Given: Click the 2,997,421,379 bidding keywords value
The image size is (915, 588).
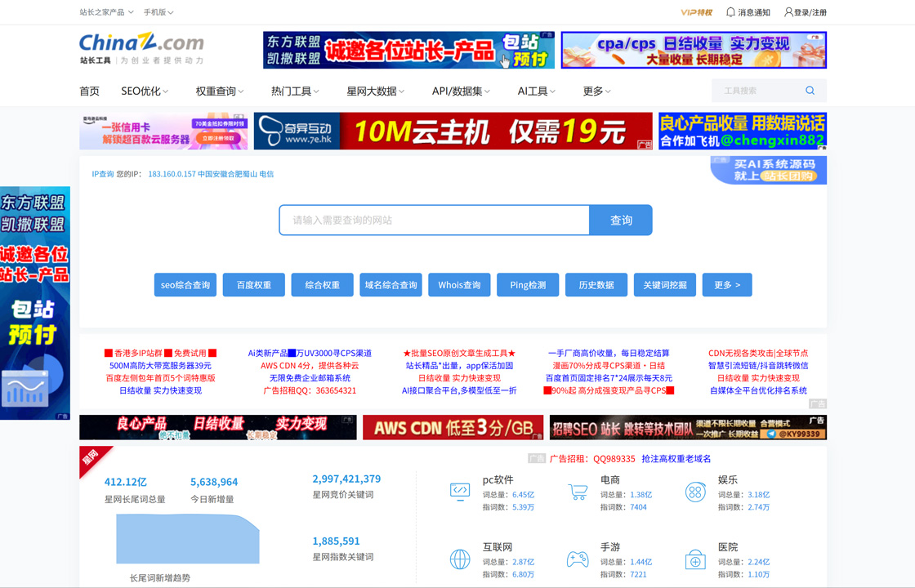Looking at the screenshot, I should tap(346, 479).
